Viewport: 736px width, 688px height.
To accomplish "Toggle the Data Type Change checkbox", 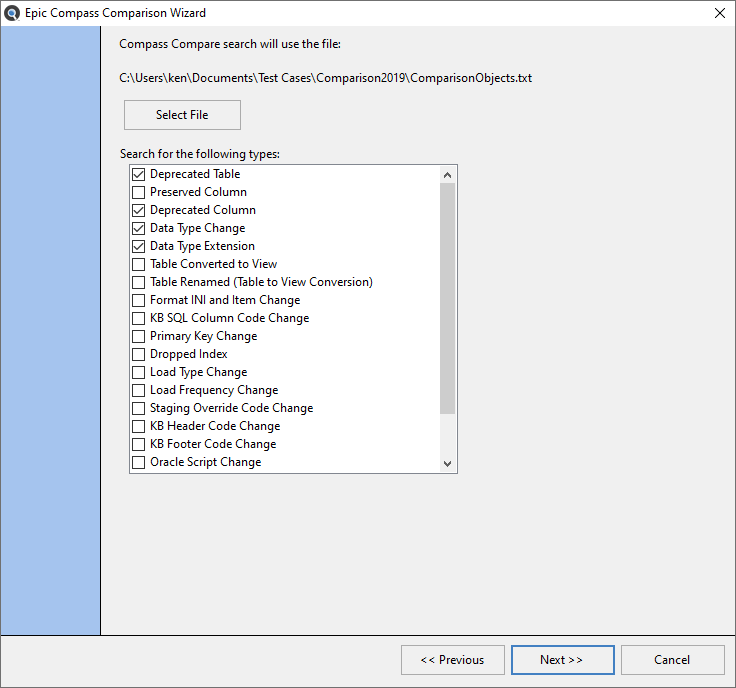I will pyautogui.click(x=138, y=228).
